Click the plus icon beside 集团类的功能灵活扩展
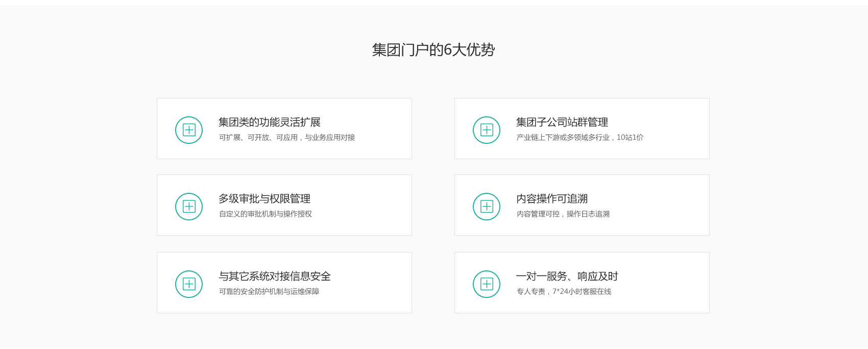The width and height of the screenshot is (868, 349). [189, 130]
